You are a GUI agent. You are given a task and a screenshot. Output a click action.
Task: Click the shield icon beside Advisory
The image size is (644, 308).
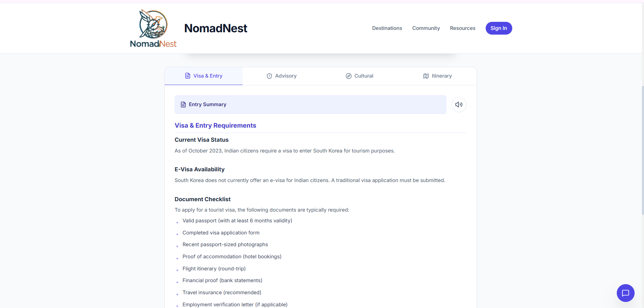(269, 76)
